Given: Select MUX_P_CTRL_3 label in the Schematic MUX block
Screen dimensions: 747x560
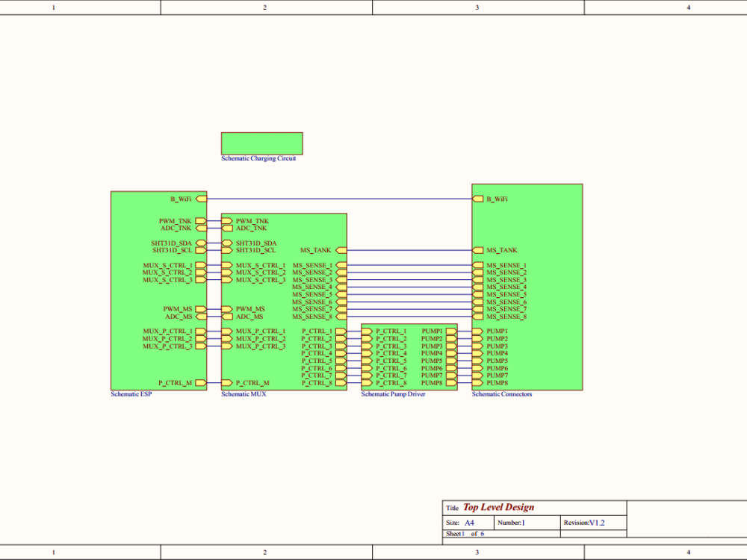Looking at the screenshot, I should (261, 346).
